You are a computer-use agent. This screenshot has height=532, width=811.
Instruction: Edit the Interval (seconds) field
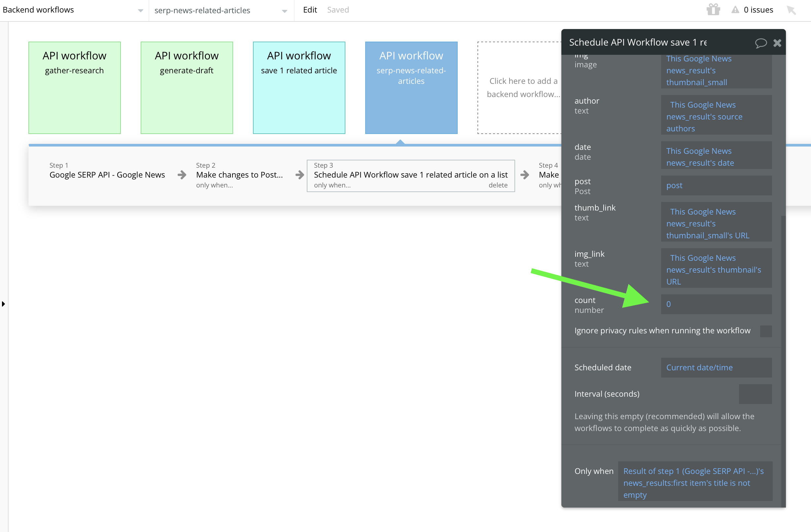click(x=755, y=394)
